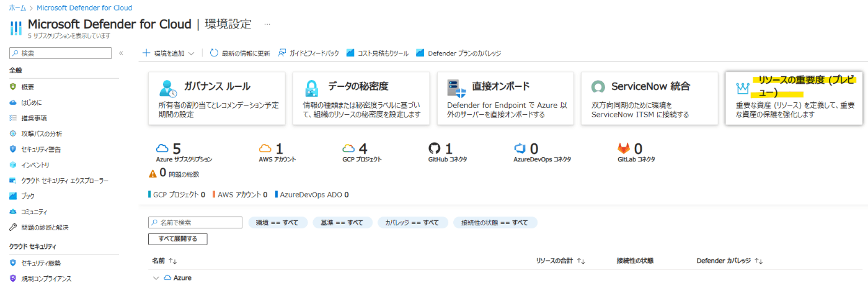Open the 環境 == すべて filter

278,223
